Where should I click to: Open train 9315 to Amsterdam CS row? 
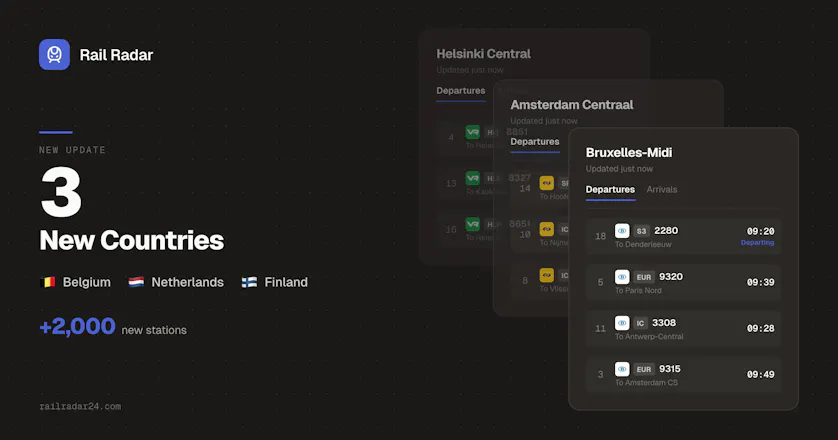click(684, 374)
